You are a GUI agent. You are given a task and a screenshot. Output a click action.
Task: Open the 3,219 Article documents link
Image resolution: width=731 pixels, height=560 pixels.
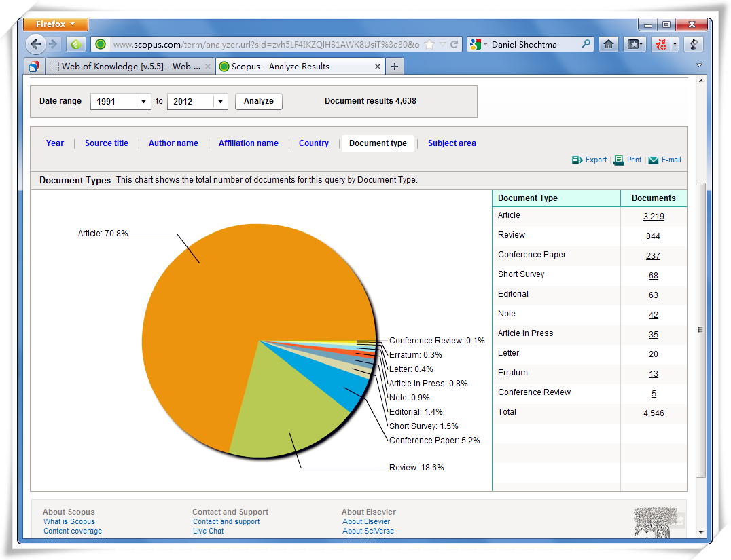(654, 217)
